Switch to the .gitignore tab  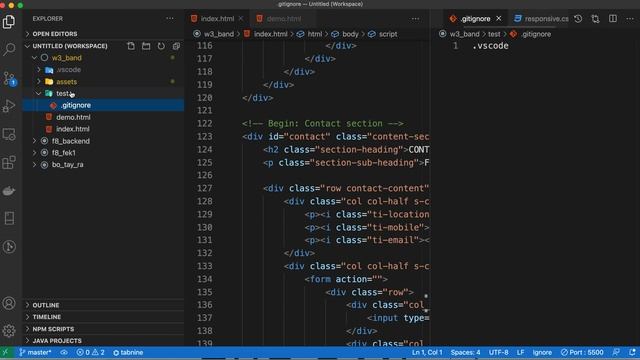click(x=475, y=18)
